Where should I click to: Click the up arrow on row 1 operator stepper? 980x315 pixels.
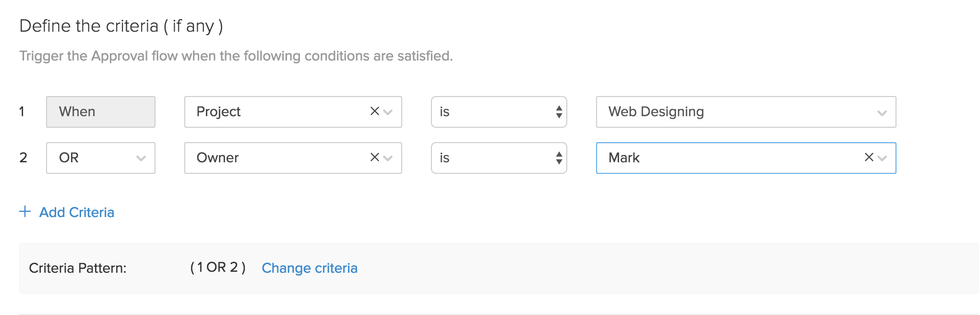tap(559, 108)
